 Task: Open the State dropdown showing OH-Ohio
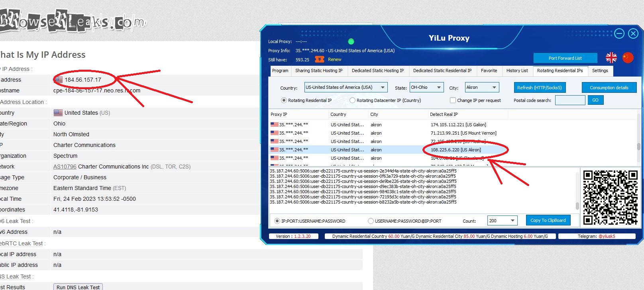click(427, 88)
